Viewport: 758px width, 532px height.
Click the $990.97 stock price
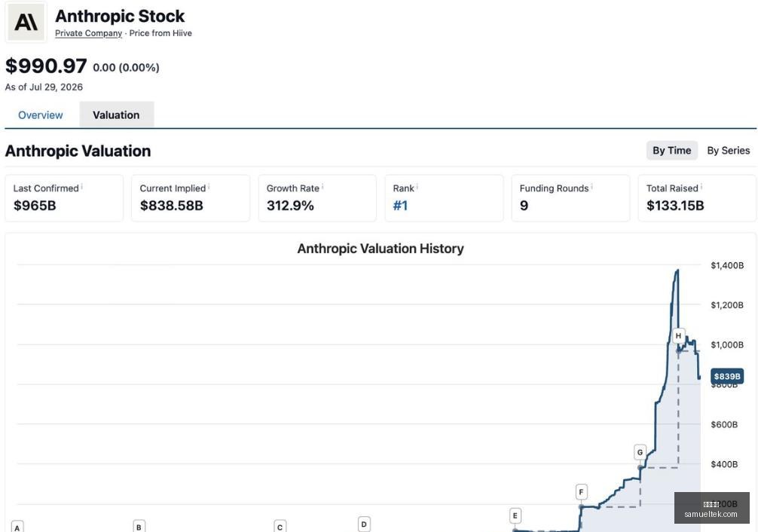coord(46,66)
